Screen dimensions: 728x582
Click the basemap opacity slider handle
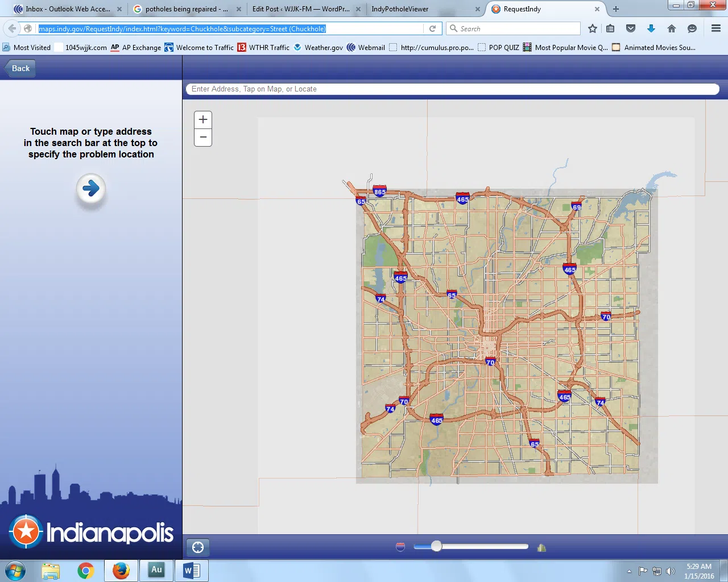[436, 546]
